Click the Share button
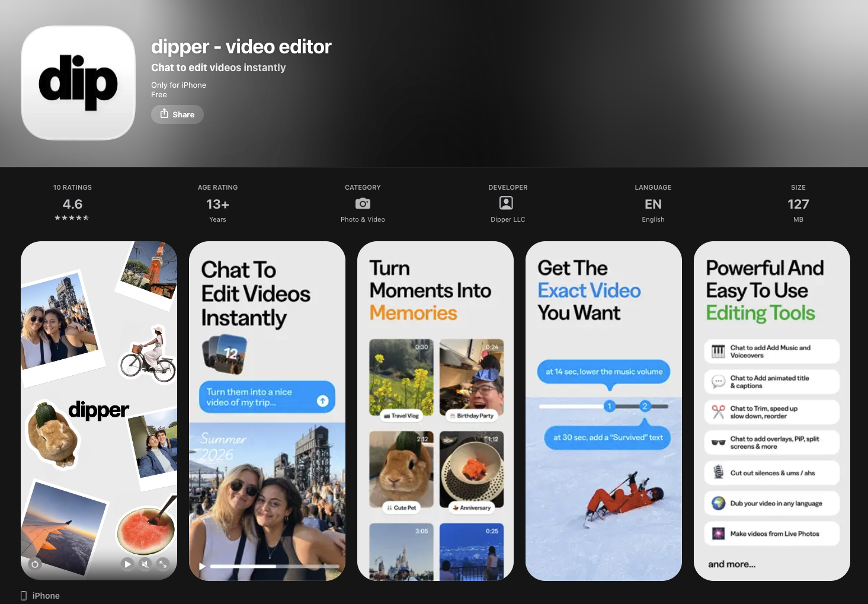 (x=177, y=114)
